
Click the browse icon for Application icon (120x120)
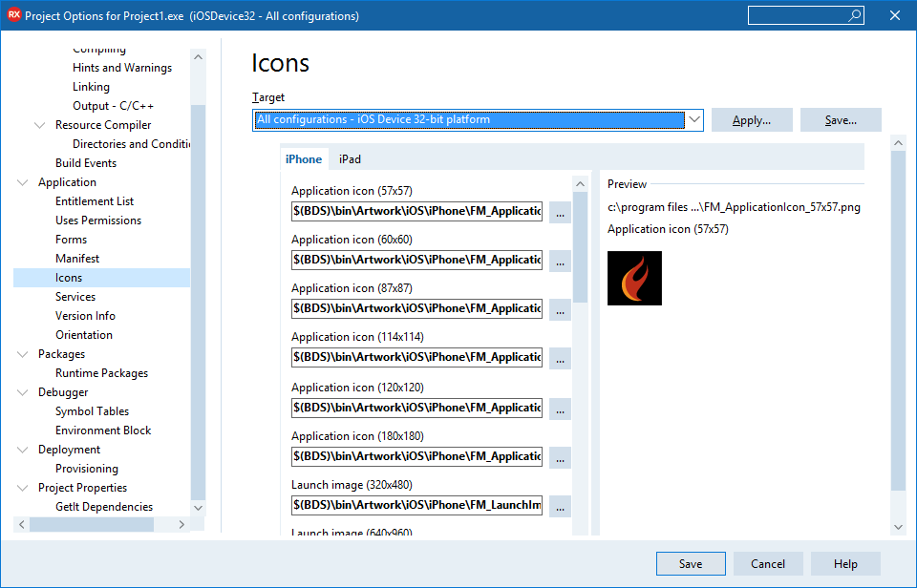[560, 407]
